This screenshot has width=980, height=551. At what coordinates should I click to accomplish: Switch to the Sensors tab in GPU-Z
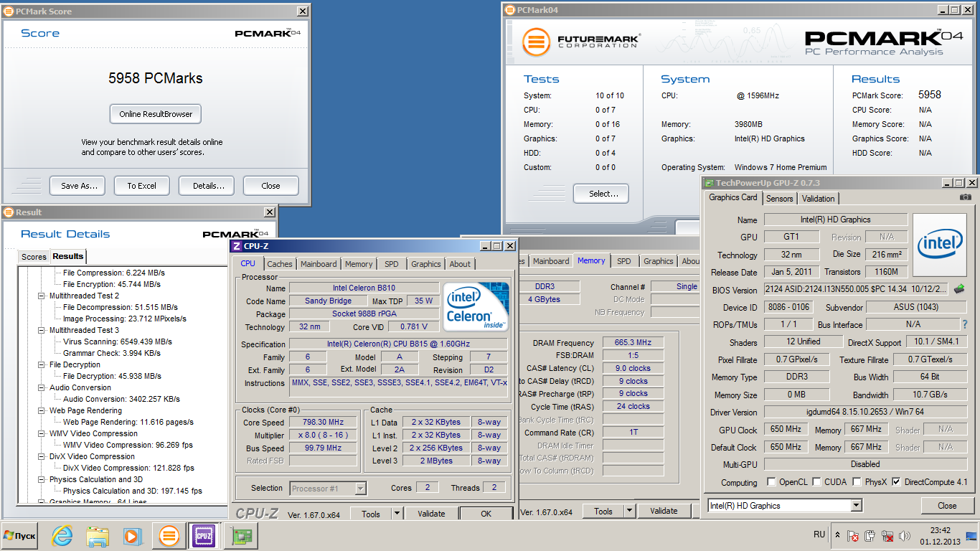[780, 199]
